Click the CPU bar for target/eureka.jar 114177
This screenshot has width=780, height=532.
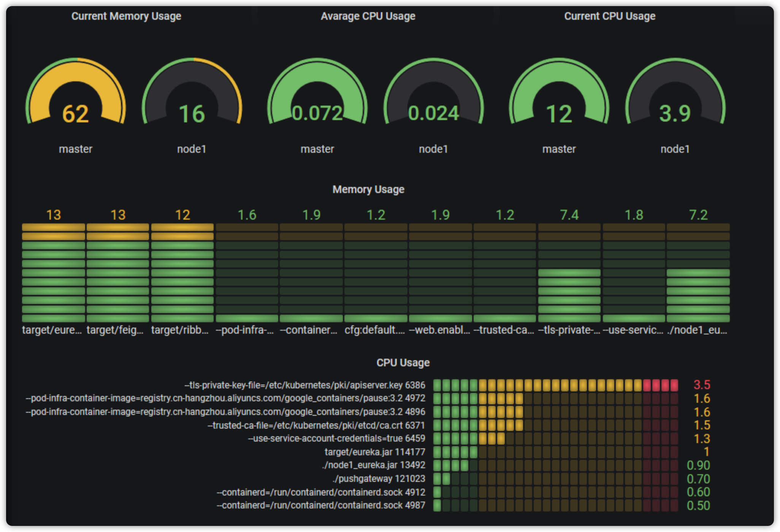pyautogui.click(x=556, y=452)
